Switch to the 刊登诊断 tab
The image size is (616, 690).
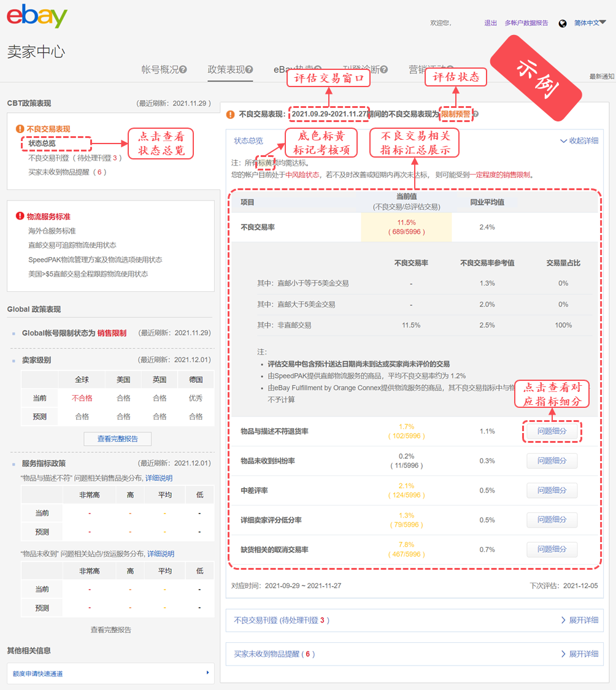362,69
